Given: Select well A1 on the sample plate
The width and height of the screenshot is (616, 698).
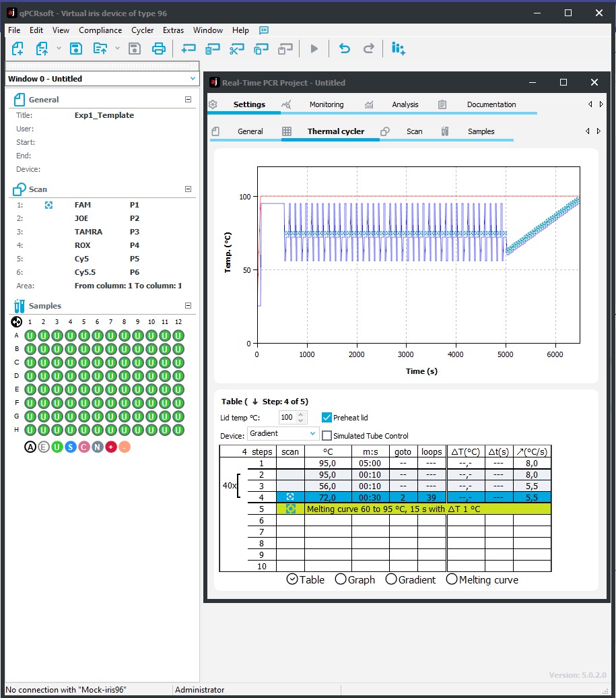Looking at the screenshot, I should 30,336.
